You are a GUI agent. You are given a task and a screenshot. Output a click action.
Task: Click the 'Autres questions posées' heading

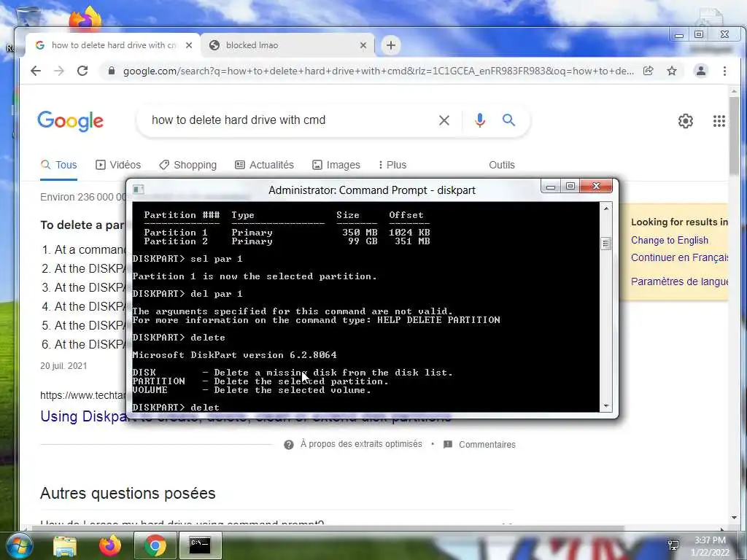pyautogui.click(x=128, y=494)
